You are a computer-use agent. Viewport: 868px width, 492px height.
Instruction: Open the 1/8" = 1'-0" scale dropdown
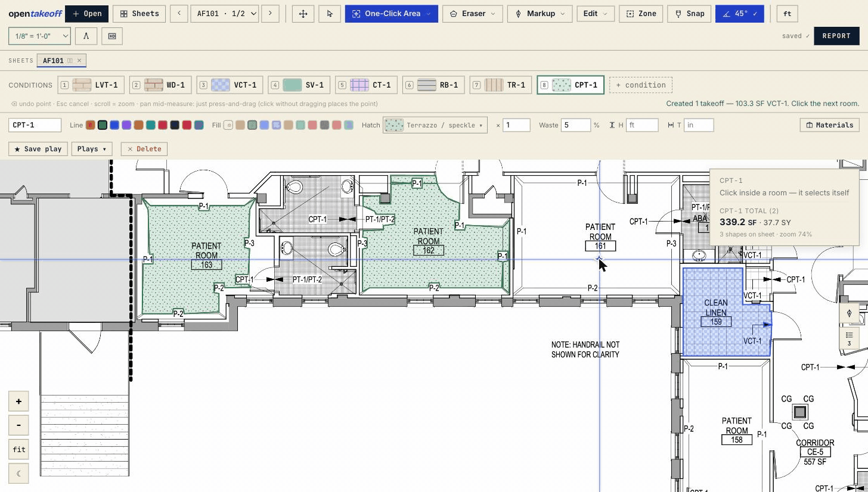pyautogui.click(x=39, y=36)
